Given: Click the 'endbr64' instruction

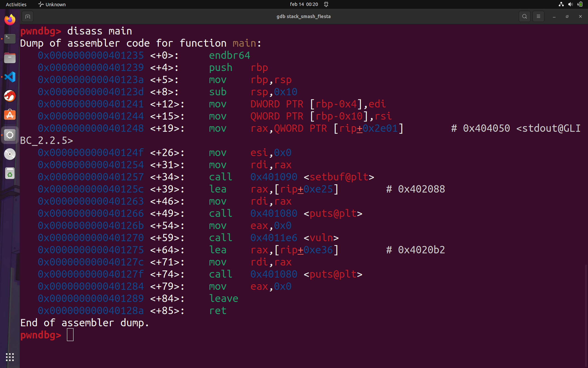Looking at the screenshot, I should [230, 55].
